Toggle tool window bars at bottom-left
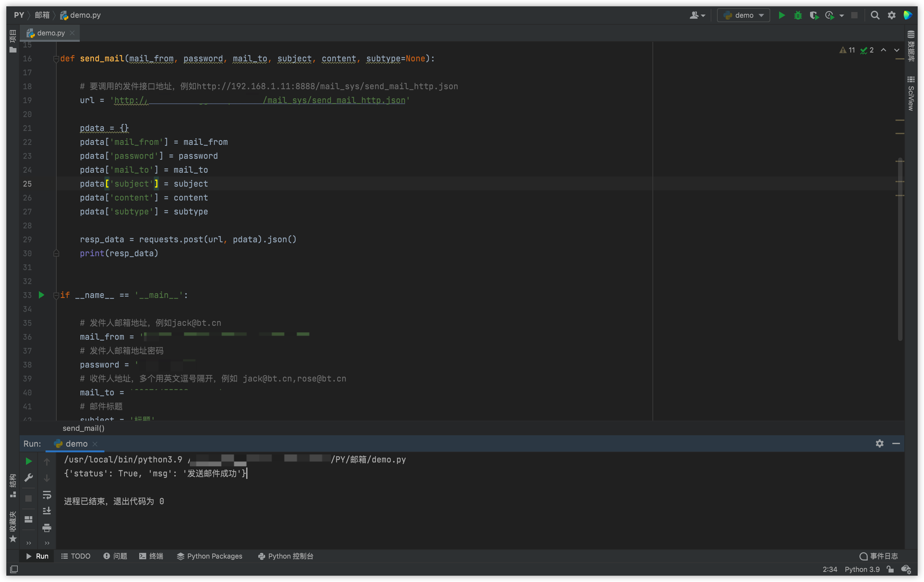The image size is (924, 582). 14,569
